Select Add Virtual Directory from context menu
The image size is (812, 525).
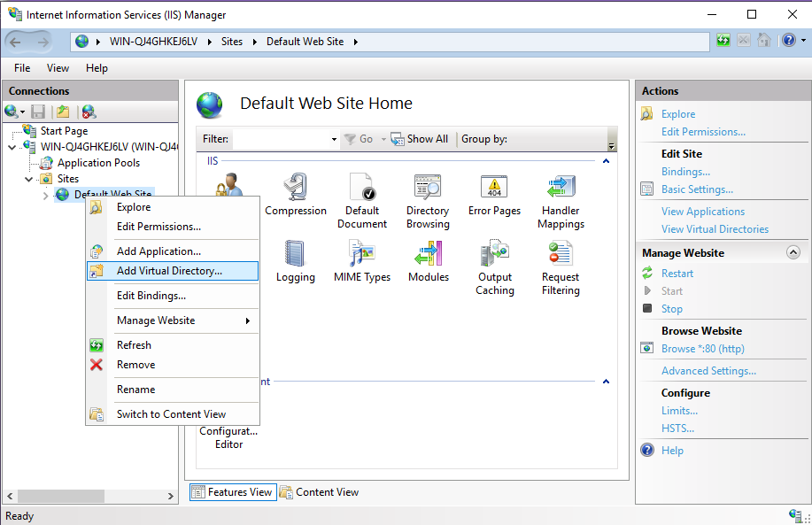click(173, 271)
